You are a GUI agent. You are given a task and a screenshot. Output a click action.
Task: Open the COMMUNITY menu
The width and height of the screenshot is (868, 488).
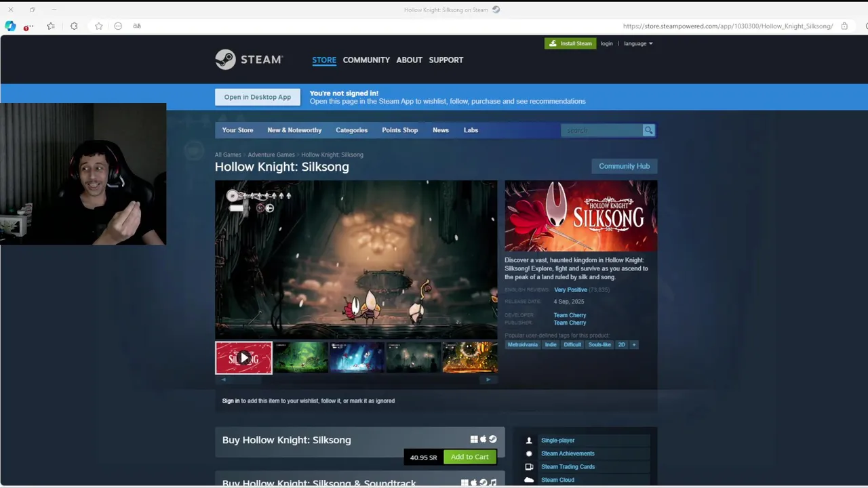[x=366, y=60]
